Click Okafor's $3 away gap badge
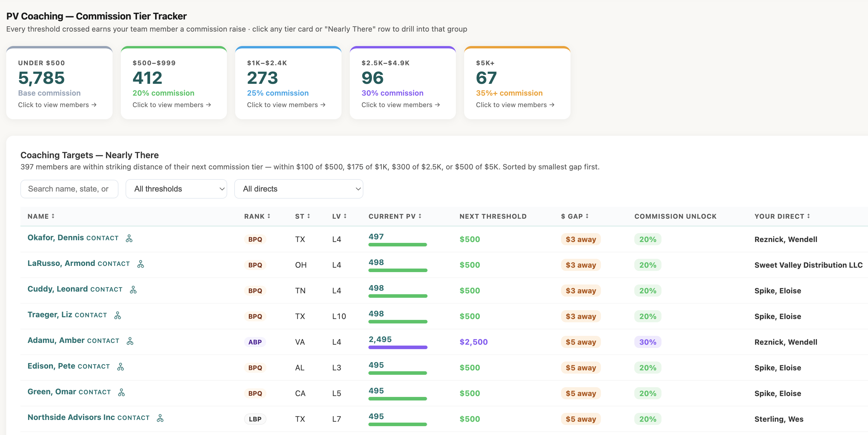Viewport: 868px width, 435px height. [x=581, y=239]
